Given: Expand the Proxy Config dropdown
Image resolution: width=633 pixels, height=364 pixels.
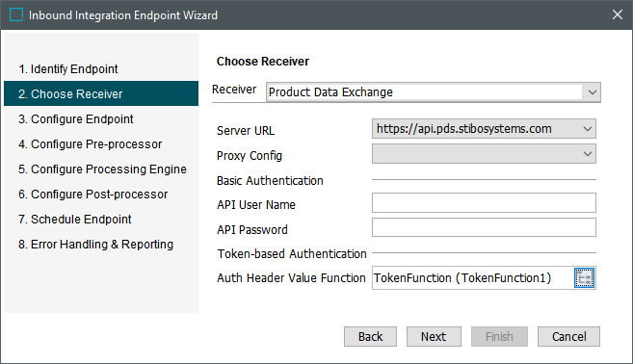Looking at the screenshot, I should (588, 154).
